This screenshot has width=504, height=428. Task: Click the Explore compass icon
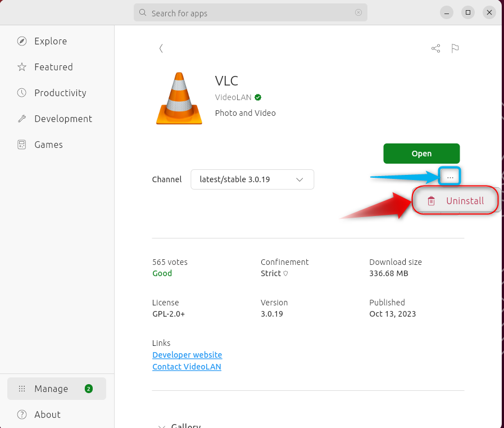click(22, 41)
